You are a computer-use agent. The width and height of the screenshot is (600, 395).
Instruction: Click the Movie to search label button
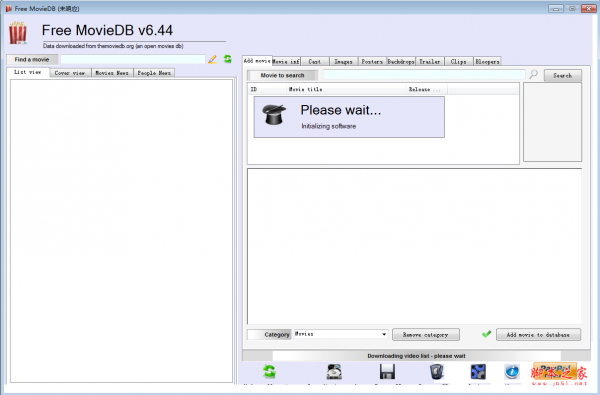pyautogui.click(x=282, y=75)
